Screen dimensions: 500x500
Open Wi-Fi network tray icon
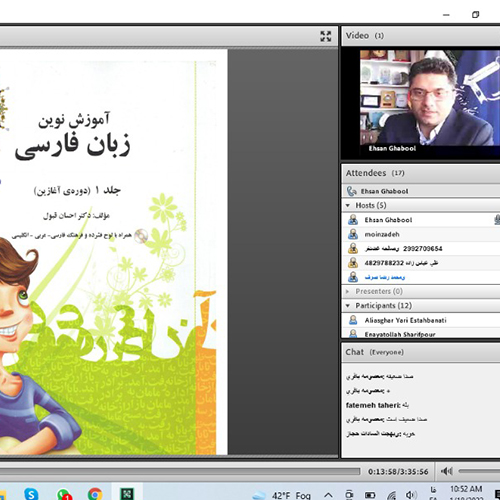391,495
